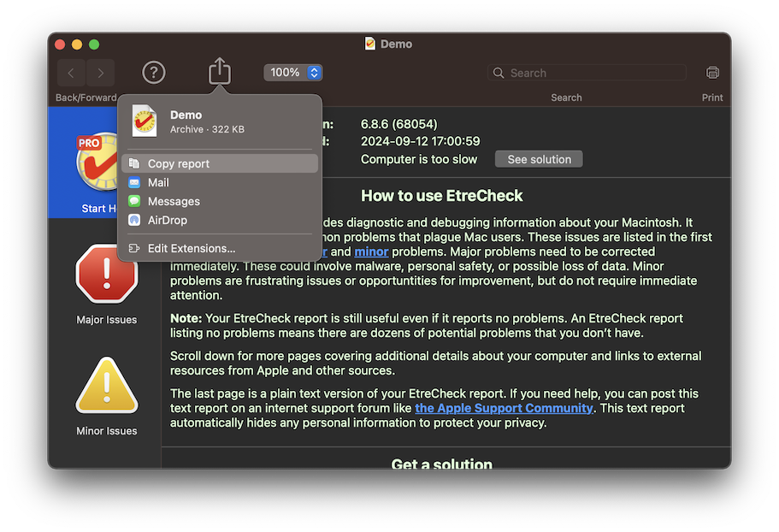Image resolution: width=779 pixels, height=532 pixels.
Task: Click the Share toolbar icon
Action: click(x=220, y=72)
